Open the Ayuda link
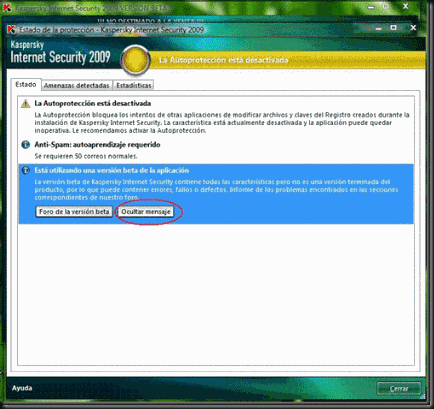 22,388
